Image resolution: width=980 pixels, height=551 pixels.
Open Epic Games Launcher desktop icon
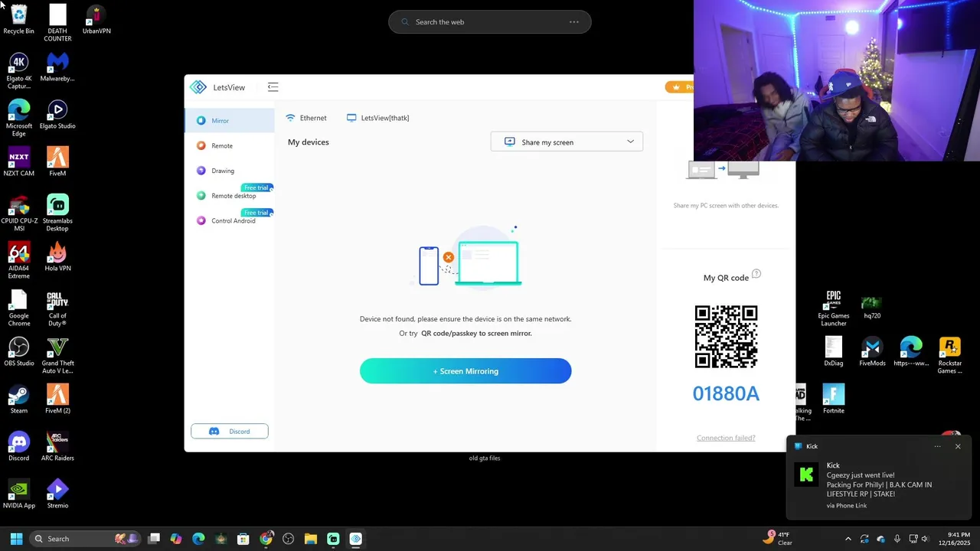tap(834, 308)
